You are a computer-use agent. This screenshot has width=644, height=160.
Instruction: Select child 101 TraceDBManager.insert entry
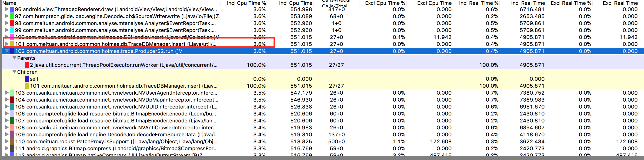[323, 86]
